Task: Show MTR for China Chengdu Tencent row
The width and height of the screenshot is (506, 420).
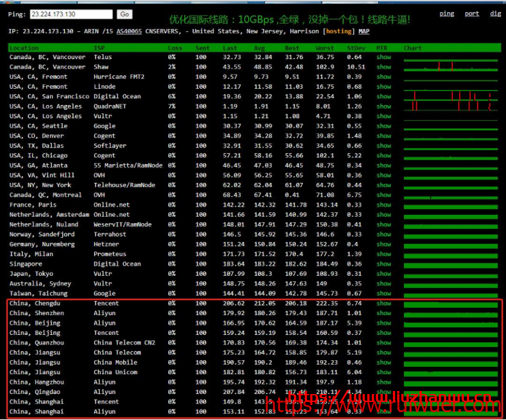Action: 383,304
